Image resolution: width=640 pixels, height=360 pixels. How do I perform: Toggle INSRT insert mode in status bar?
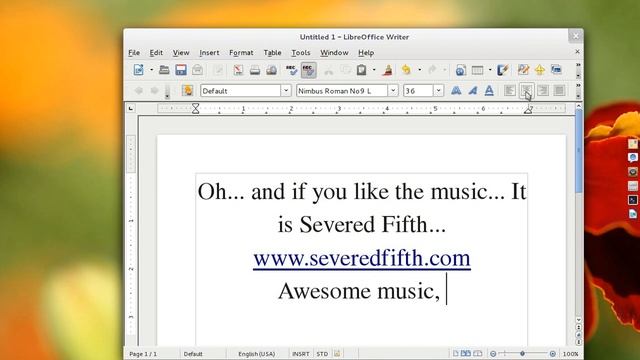tap(300, 354)
